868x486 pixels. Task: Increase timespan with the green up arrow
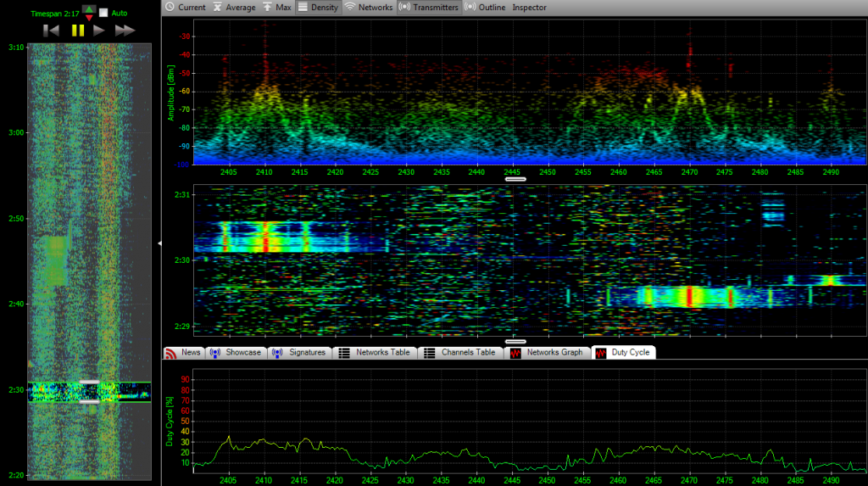tap(88, 9)
